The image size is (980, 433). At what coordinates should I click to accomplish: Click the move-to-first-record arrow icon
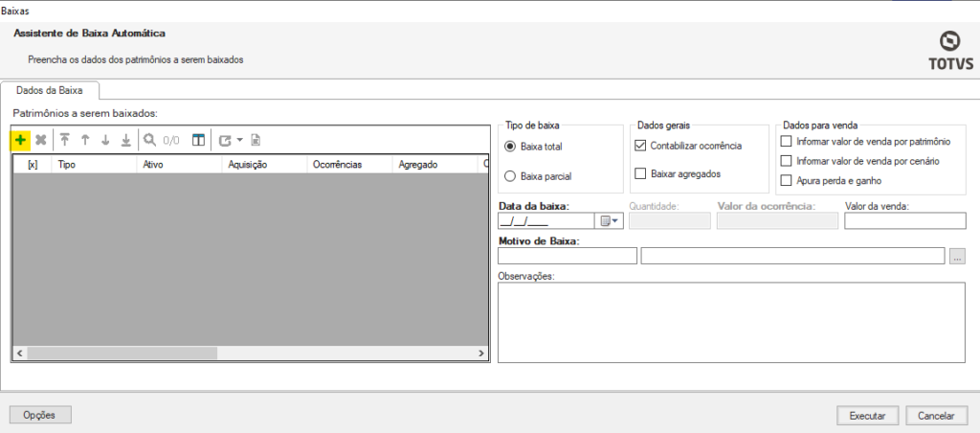click(x=65, y=140)
